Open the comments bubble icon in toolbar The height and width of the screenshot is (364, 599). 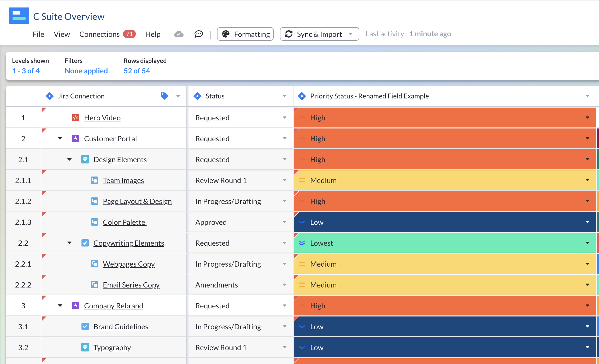pyautogui.click(x=198, y=34)
